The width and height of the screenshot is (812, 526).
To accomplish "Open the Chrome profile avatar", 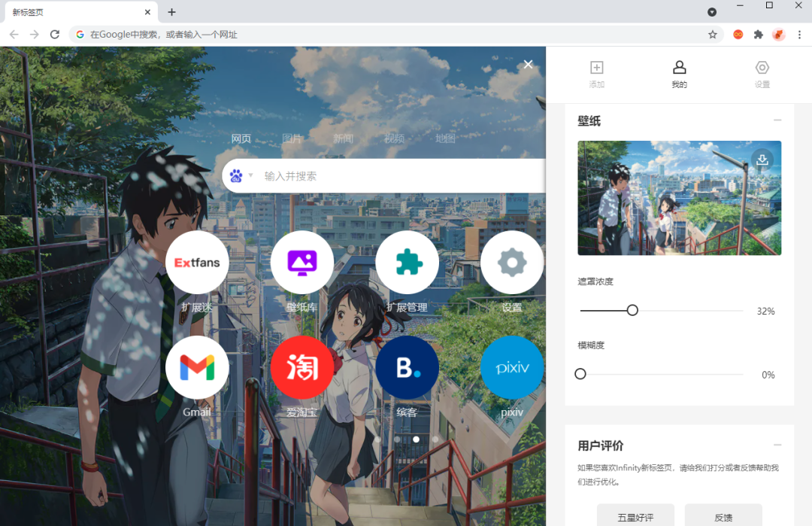I will [x=778, y=34].
